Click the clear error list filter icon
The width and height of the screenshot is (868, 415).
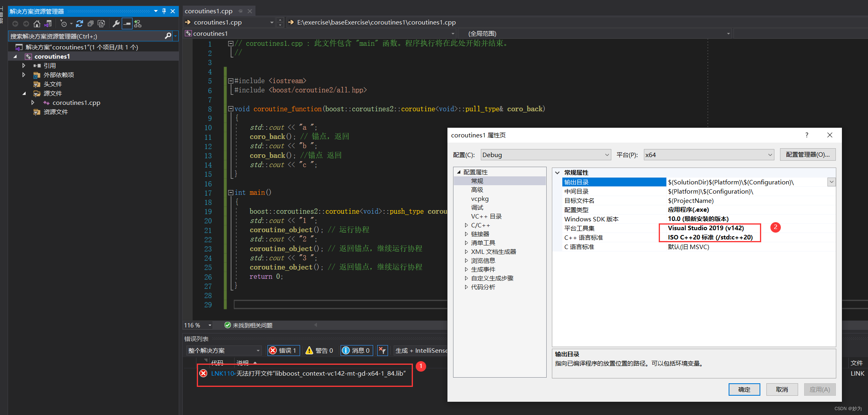382,350
